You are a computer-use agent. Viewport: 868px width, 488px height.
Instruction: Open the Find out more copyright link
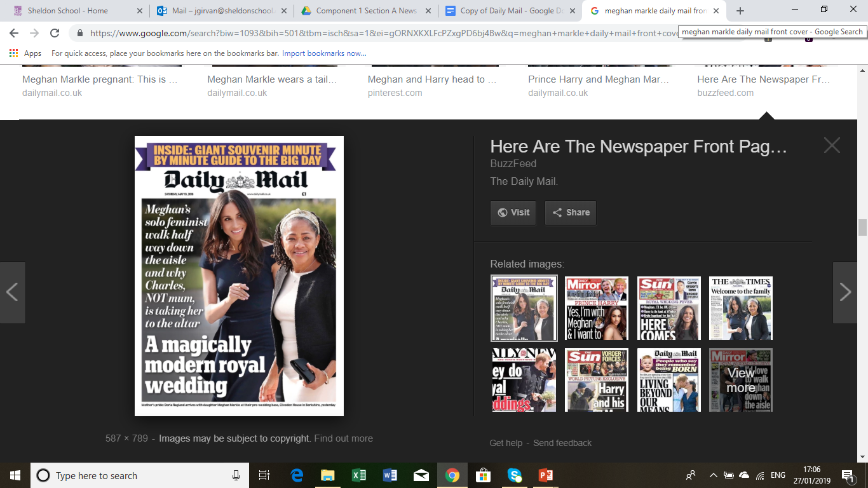(x=343, y=438)
